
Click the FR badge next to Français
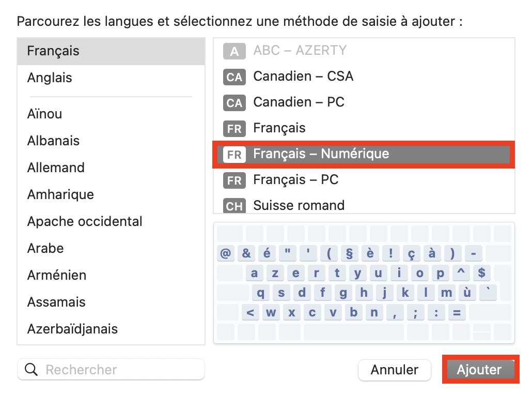(x=234, y=129)
